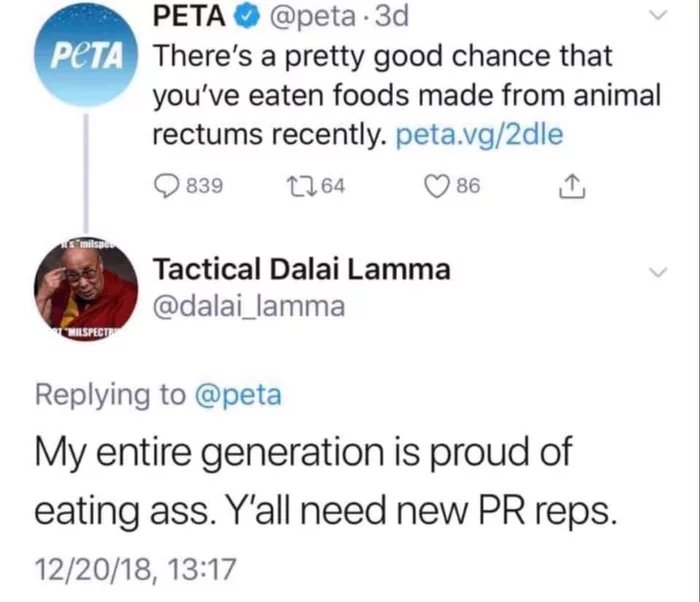The image size is (700, 602).
Task: Select the "Tactical Dalai Lamma" display name
Action: (300, 269)
